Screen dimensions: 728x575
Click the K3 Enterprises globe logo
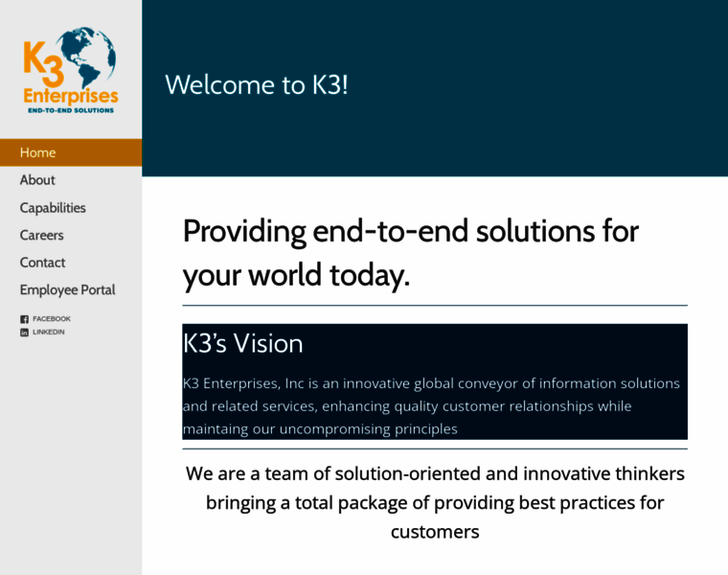click(x=71, y=70)
